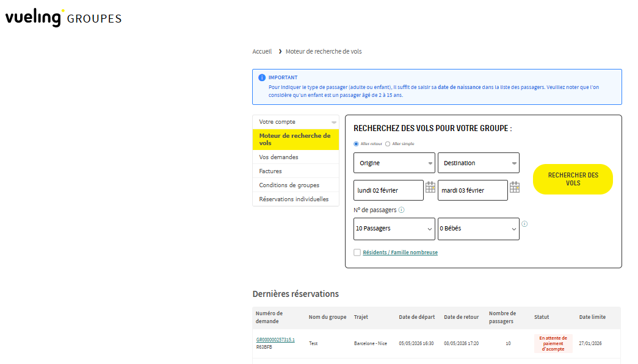Viewport: 638px width, 364px height.
Task: Click info icon next to Bébés dropdown
Action: point(524,224)
